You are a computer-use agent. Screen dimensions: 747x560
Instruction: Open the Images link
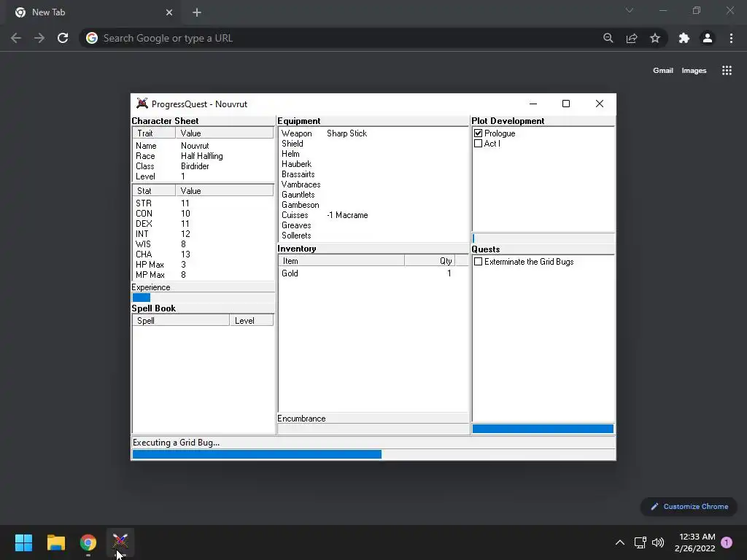coord(694,71)
